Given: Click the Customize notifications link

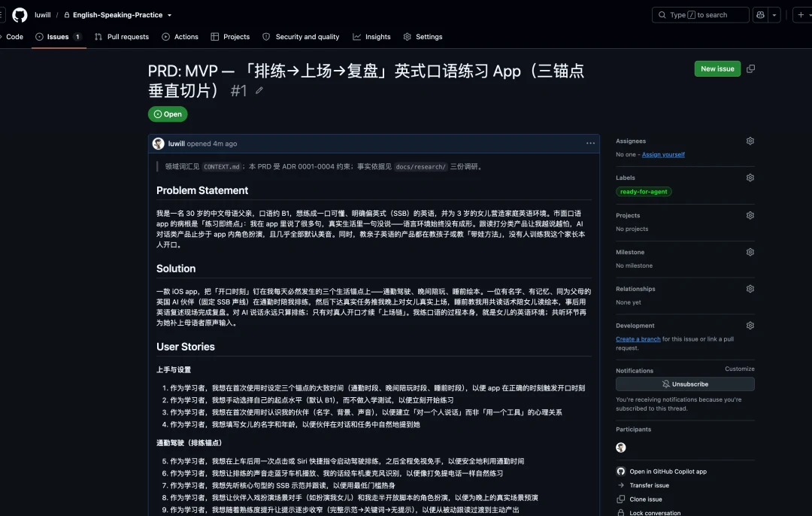Looking at the screenshot, I should tap(740, 369).
